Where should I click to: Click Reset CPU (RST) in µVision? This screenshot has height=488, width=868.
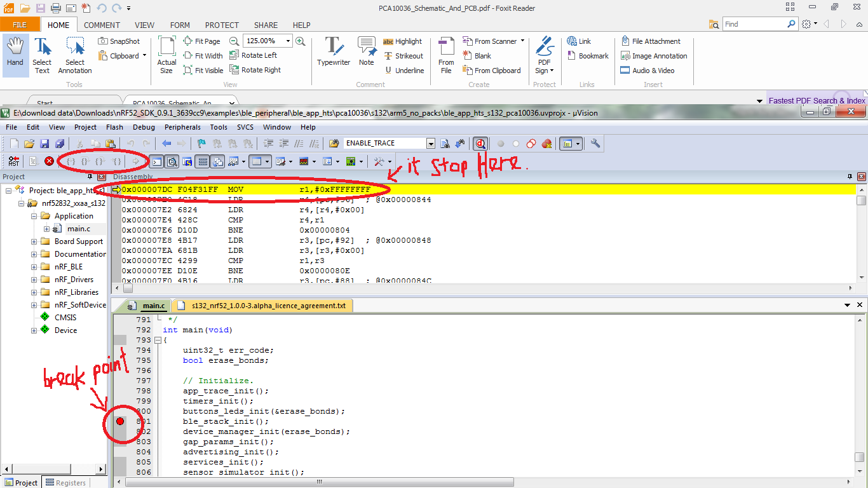click(x=14, y=161)
